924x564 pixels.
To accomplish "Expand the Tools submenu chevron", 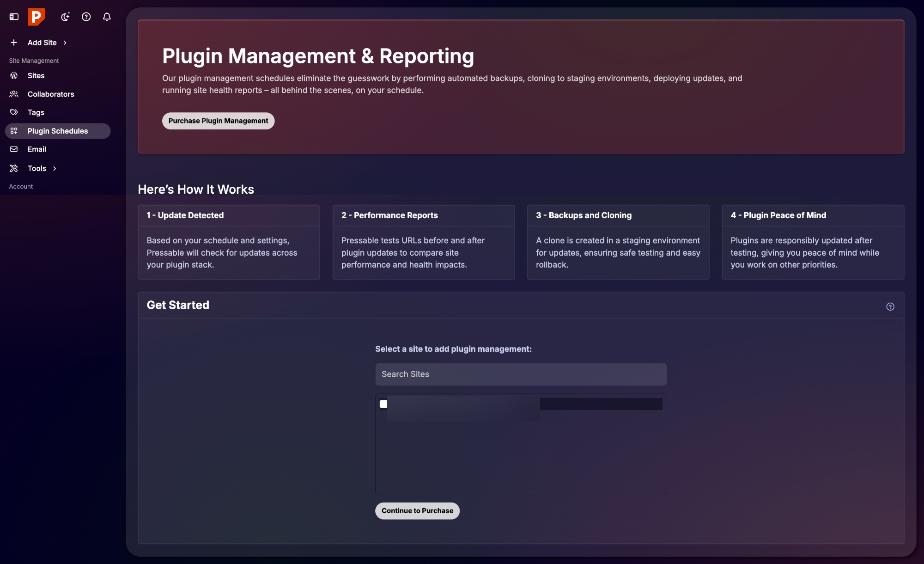I will (54, 168).
